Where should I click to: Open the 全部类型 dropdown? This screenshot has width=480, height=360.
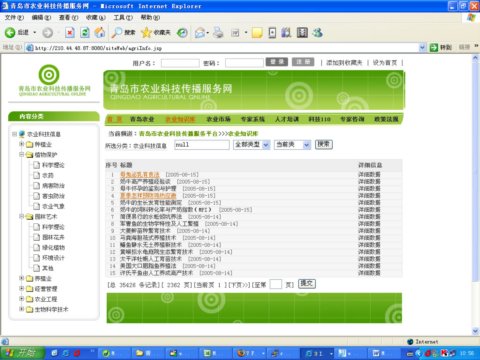(252, 145)
